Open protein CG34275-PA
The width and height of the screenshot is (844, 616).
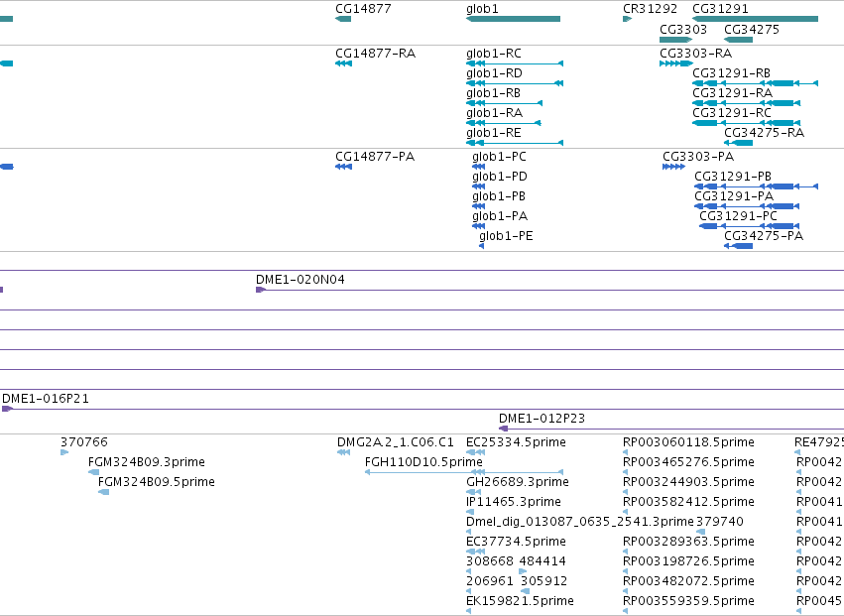tap(764, 236)
